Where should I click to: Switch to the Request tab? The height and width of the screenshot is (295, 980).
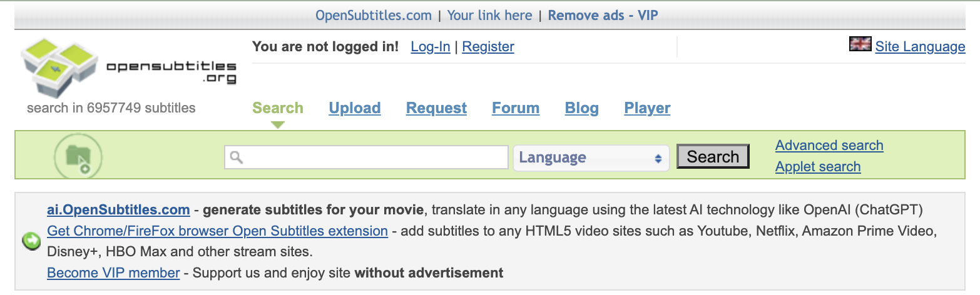point(436,108)
